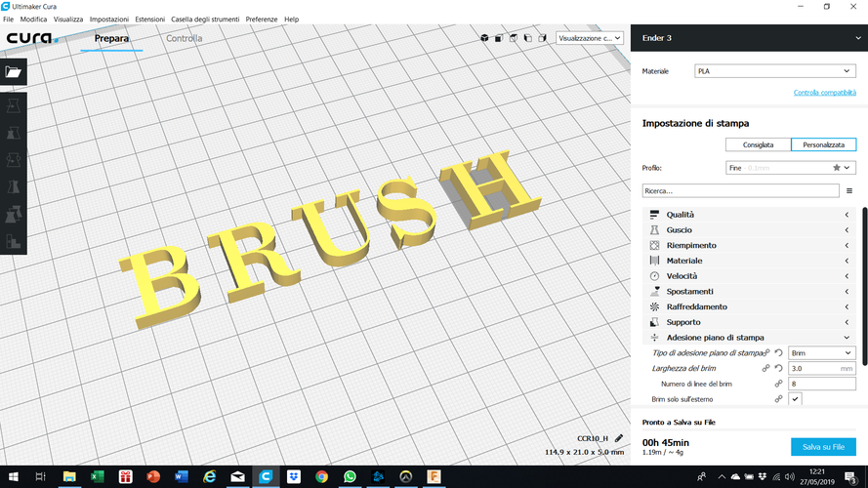Select the 3D isometric view cube icon
This screenshot has height=488, width=868.
pyautogui.click(x=484, y=38)
